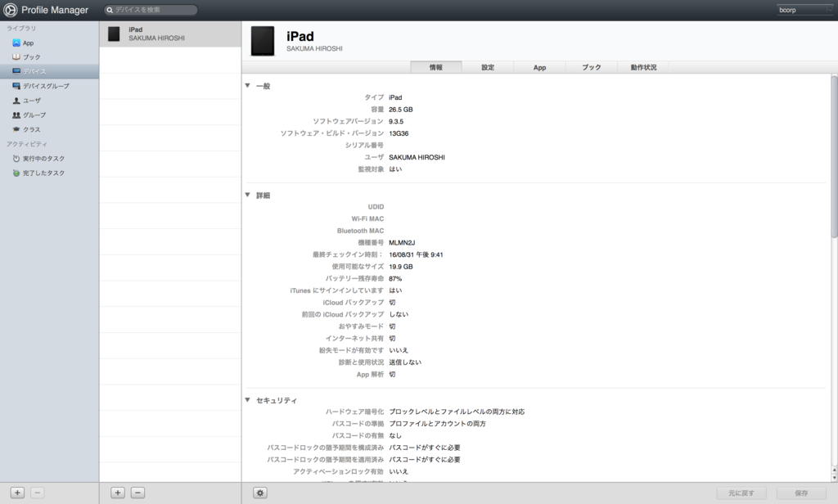Click scrollbar down arrow
The width and height of the screenshot is (838, 504).
click(834, 478)
